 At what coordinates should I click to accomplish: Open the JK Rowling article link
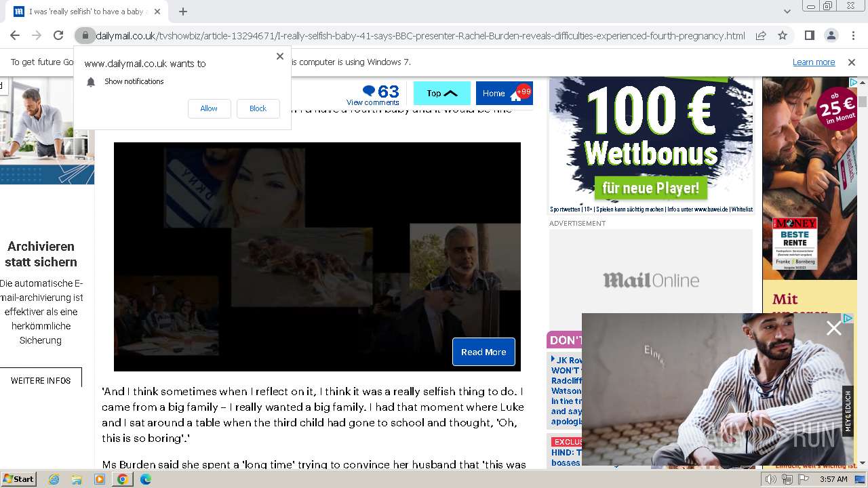(566, 391)
